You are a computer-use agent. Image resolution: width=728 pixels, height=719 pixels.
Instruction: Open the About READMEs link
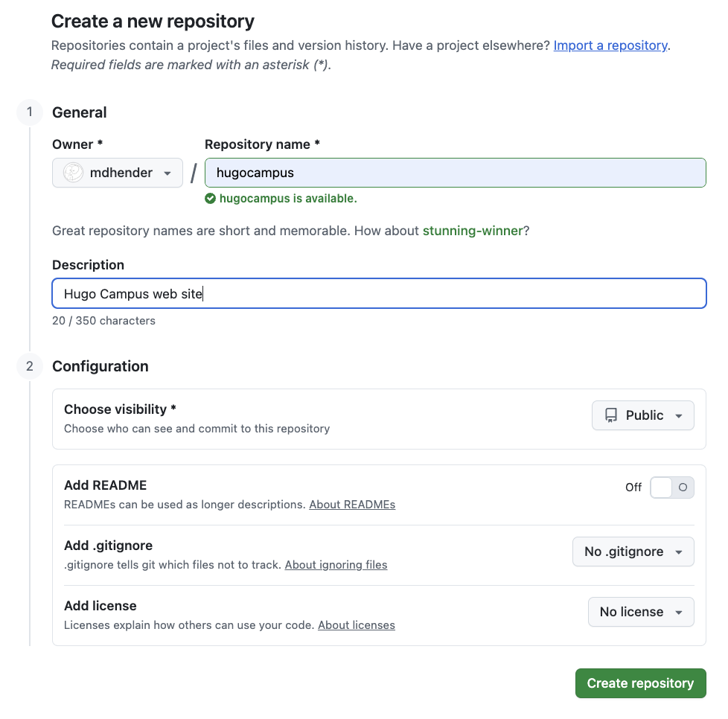click(x=352, y=505)
